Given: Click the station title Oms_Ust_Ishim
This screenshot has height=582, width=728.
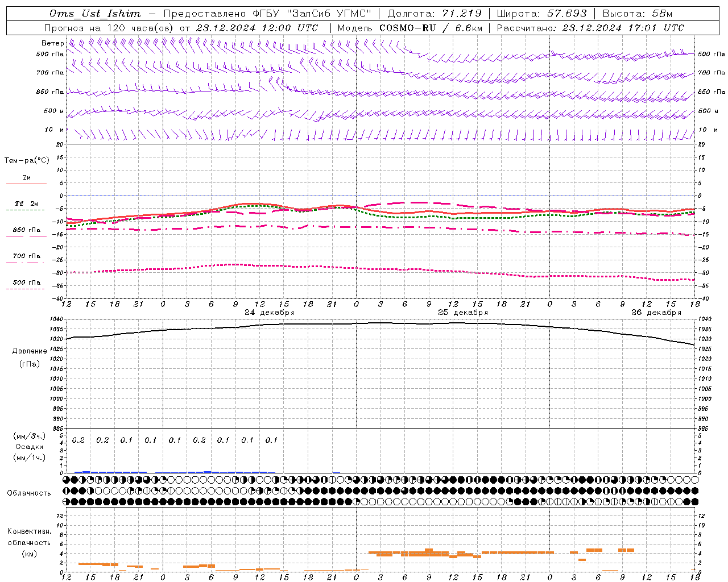Looking at the screenshot, I should [x=94, y=14].
